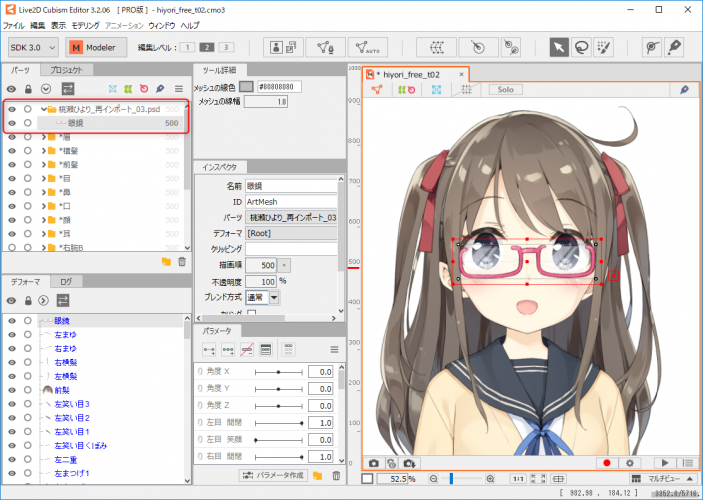Click the M icon on Modeler button
This screenshot has width=703, height=500.
click(x=77, y=47)
